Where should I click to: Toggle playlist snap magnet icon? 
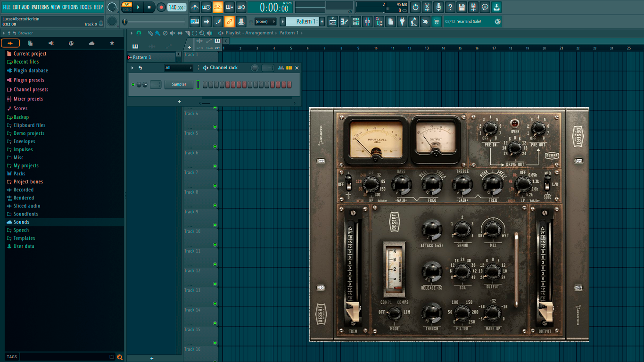pyautogui.click(x=139, y=33)
